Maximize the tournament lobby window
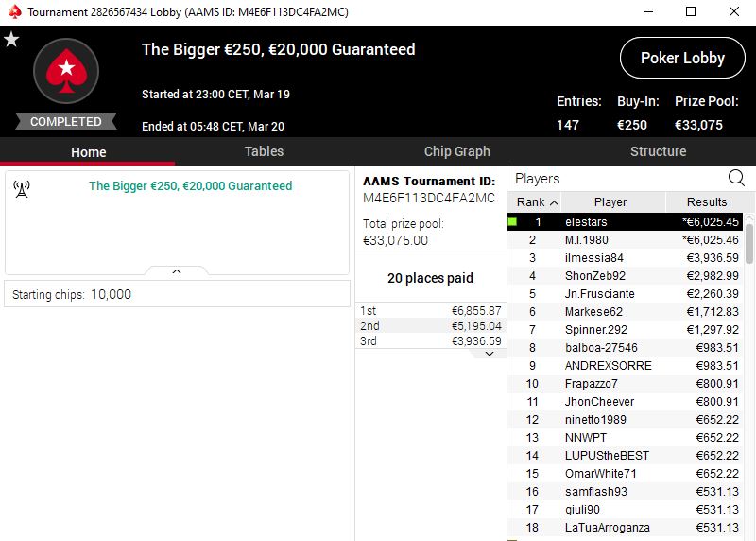The height and width of the screenshot is (541, 756). click(691, 11)
